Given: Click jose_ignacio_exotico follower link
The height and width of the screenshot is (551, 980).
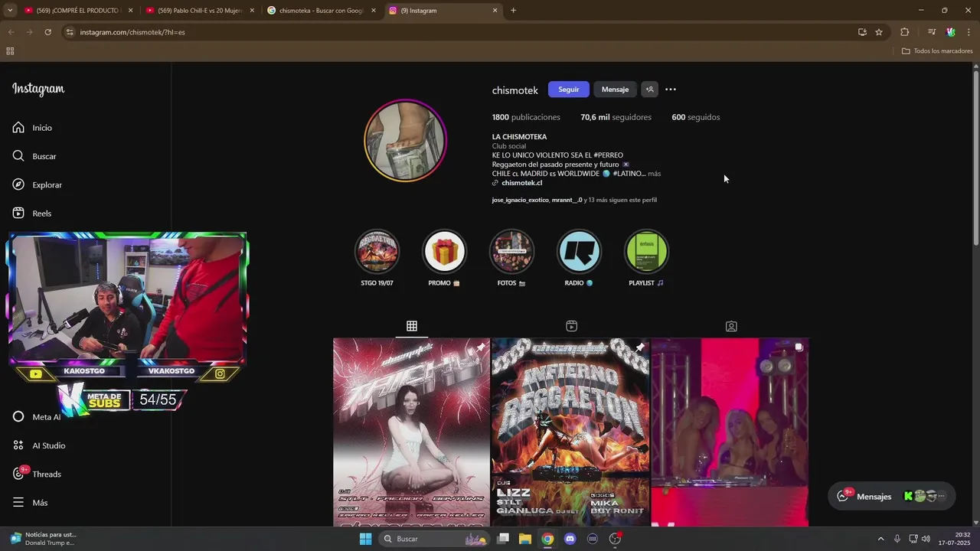Looking at the screenshot, I should (x=520, y=200).
